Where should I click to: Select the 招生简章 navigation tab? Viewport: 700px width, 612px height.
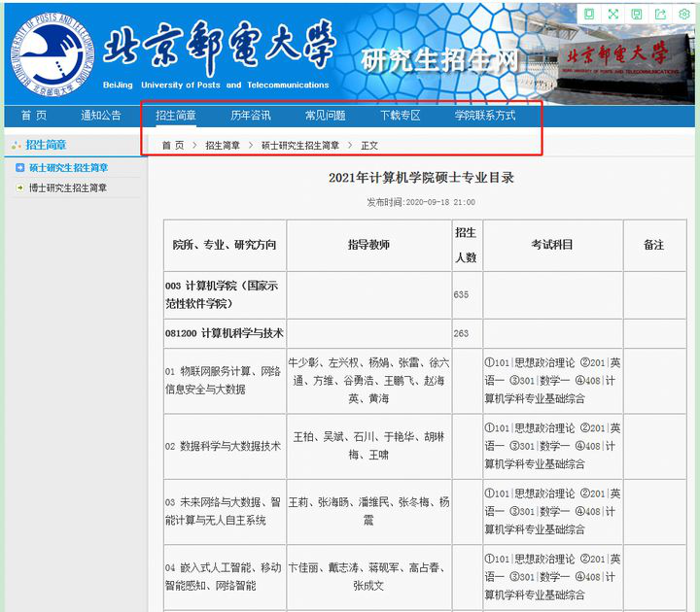[176, 116]
